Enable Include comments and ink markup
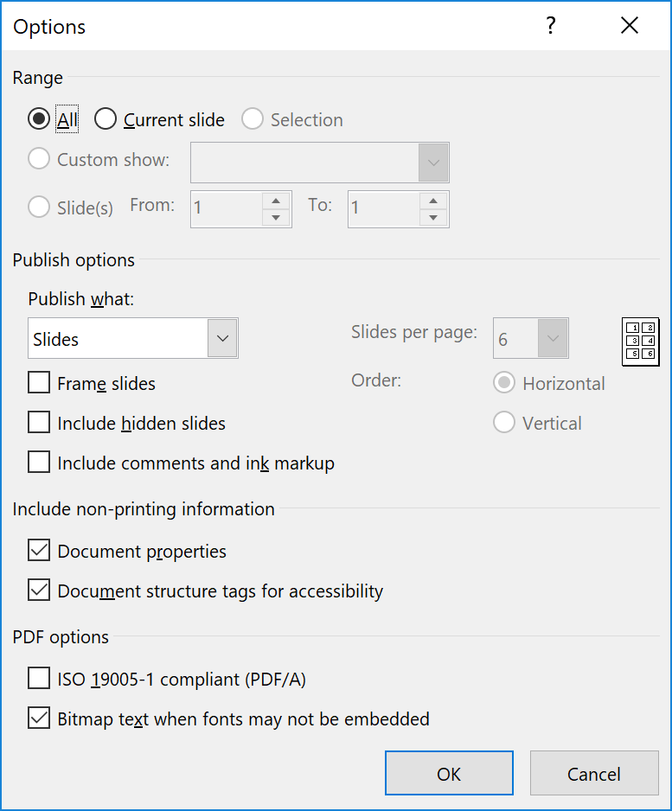672x811 pixels. coord(39,463)
